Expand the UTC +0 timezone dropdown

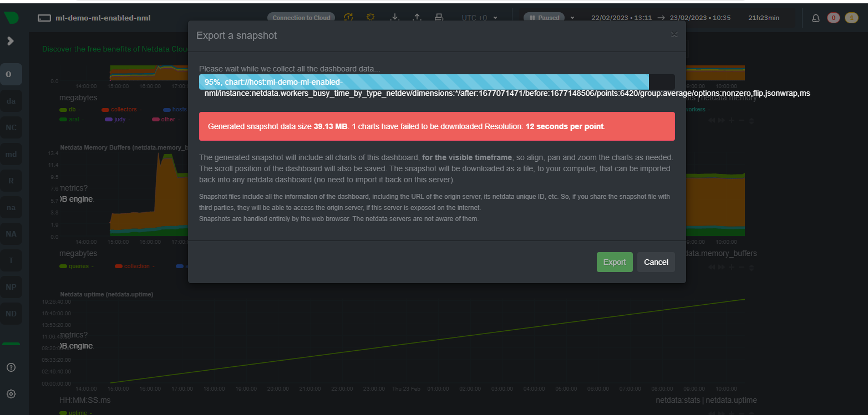pos(478,17)
